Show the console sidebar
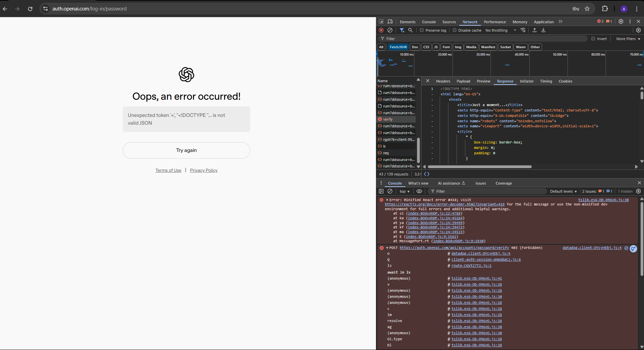This screenshot has height=350, width=644. pyautogui.click(x=381, y=191)
